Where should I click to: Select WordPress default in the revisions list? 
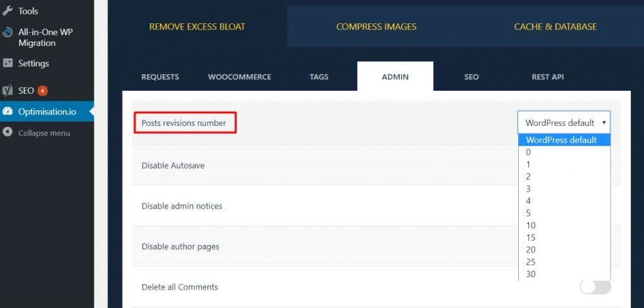(x=564, y=140)
